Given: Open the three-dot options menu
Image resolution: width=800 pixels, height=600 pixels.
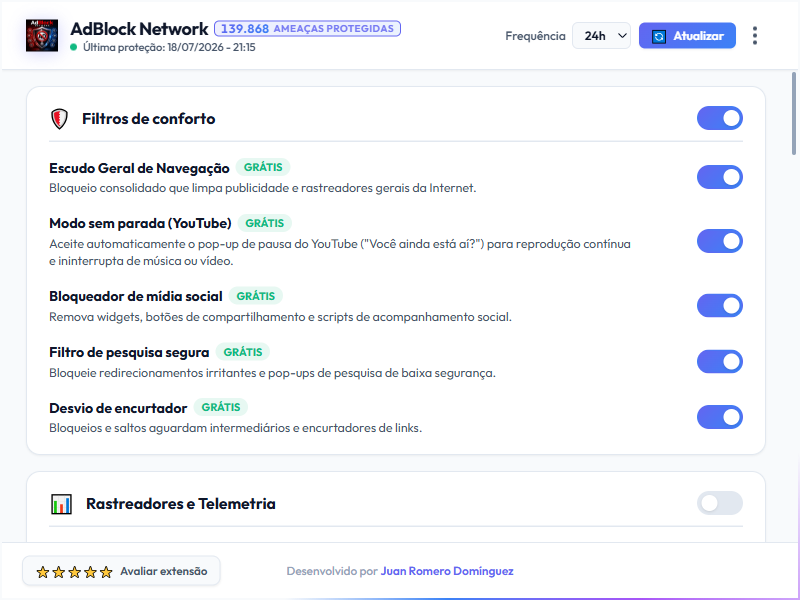Looking at the screenshot, I should pyautogui.click(x=755, y=36).
